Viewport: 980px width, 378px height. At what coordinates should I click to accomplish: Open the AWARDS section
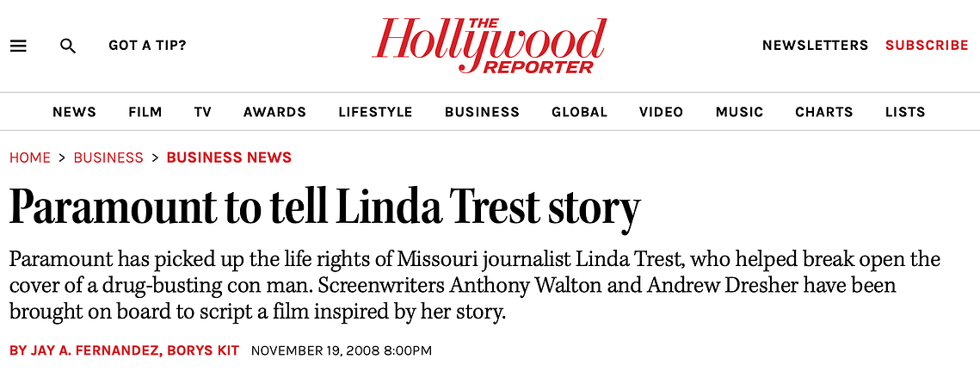pyautogui.click(x=275, y=112)
